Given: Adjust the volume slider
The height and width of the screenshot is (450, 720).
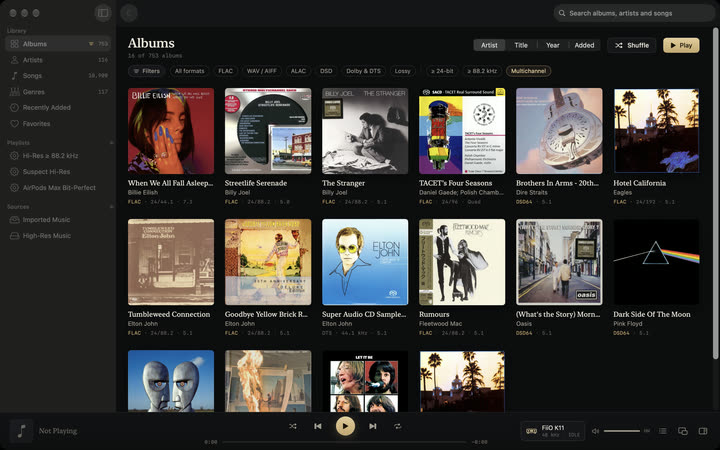Looking at the screenshot, I should [x=622, y=431].
